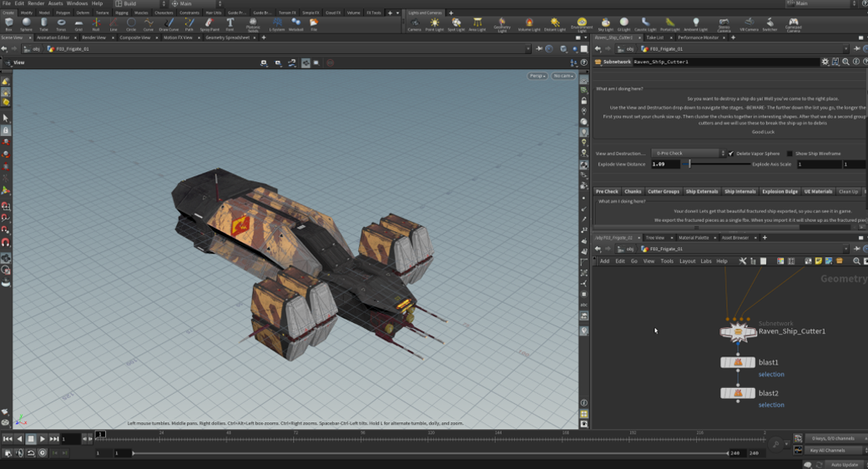Open the Layout menu in network editor

(687, 261)
